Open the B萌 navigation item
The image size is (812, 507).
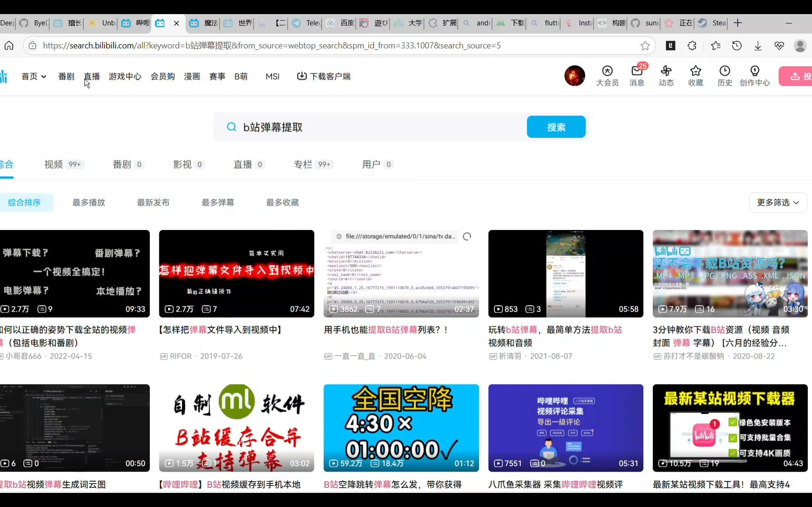click(241, 76)
